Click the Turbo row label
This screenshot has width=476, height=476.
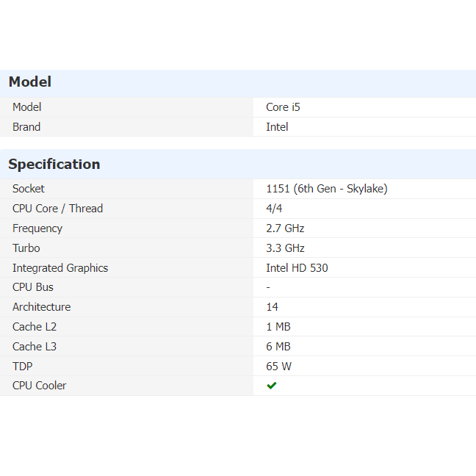click(x=26, y=248)
